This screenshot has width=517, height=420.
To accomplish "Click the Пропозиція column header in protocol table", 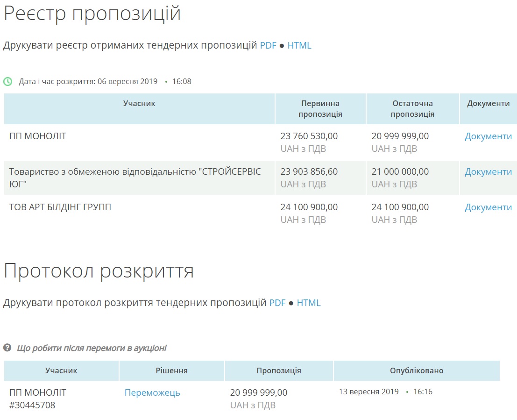I will tap(279, 370).
